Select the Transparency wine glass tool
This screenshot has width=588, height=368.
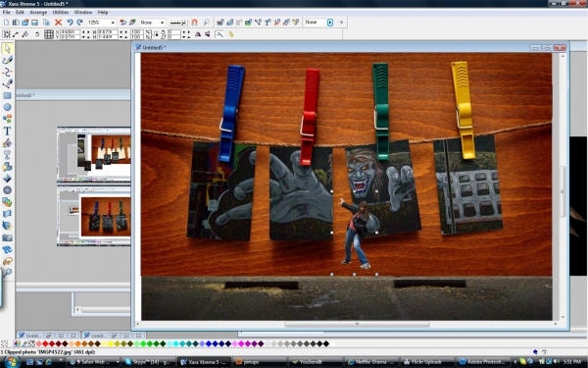(x=7, y=155)
